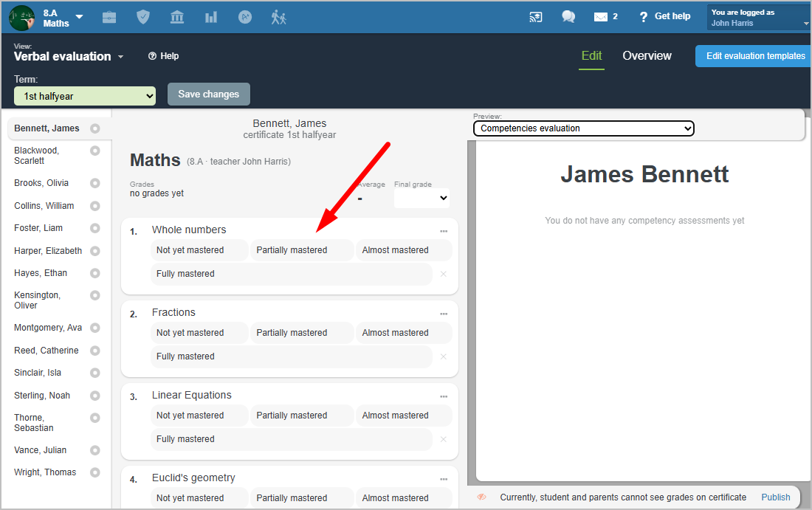
Task: Expand the Competencies evaluation preview dropdown
Action: pos(583,128)
